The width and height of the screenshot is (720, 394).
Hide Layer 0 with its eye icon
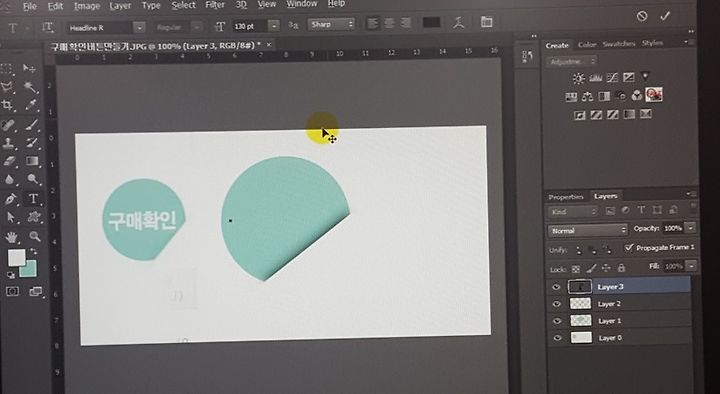557,338
